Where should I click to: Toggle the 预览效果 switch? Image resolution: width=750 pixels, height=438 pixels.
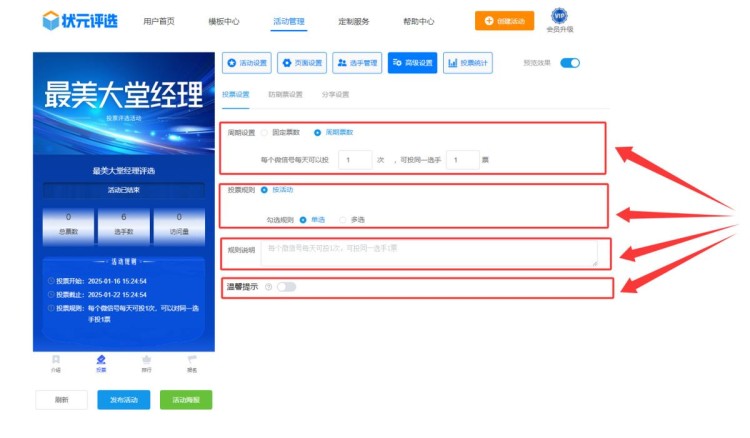[x=570, y=63]
